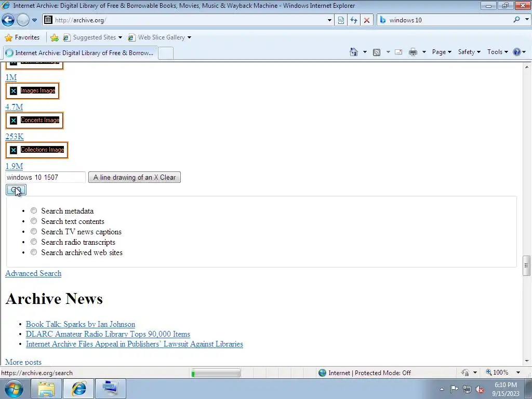The width and height of the screenshot is (532, 399).
Task: Click the archive.org site icon in address bar
Action: point(48,20)
